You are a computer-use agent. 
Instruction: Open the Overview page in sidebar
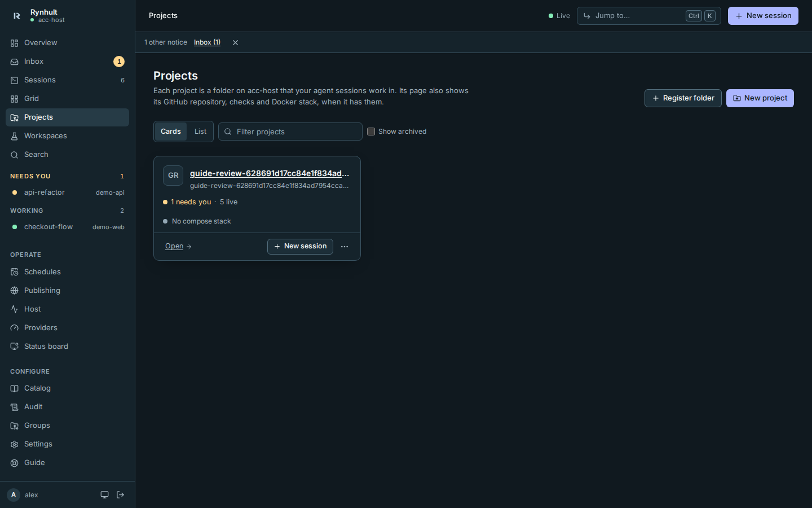tap(67, 43)
